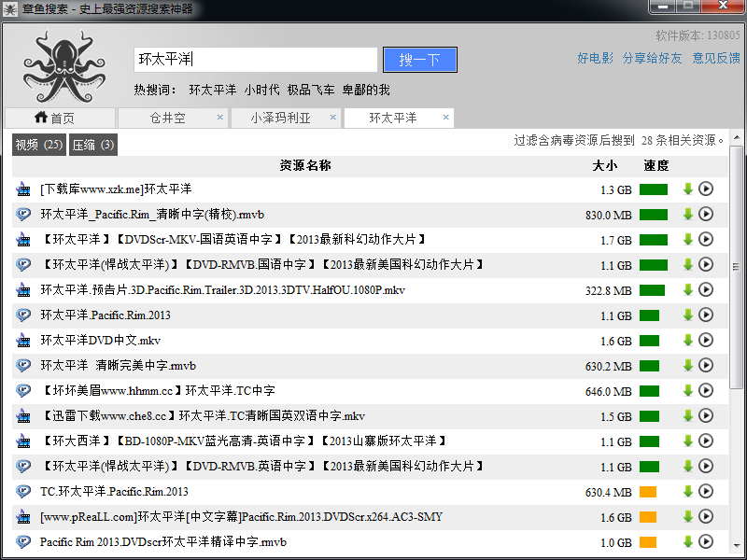Click file icon next to [下载库www.xzk.me]环太平洋
The height and width of the screenshot is (560, 747).
click(23, 189)
